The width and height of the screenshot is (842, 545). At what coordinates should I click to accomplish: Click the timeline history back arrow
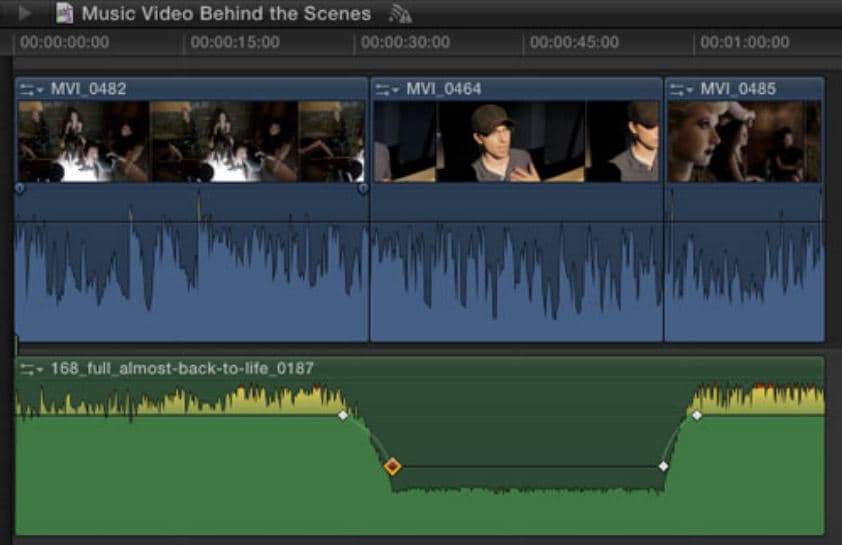point(24,13)
